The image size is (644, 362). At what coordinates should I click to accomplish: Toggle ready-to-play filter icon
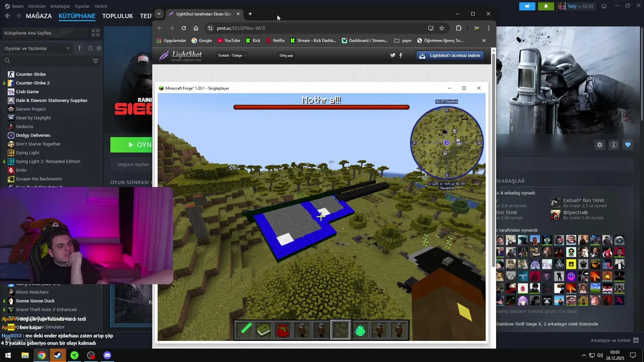(99, 48)
